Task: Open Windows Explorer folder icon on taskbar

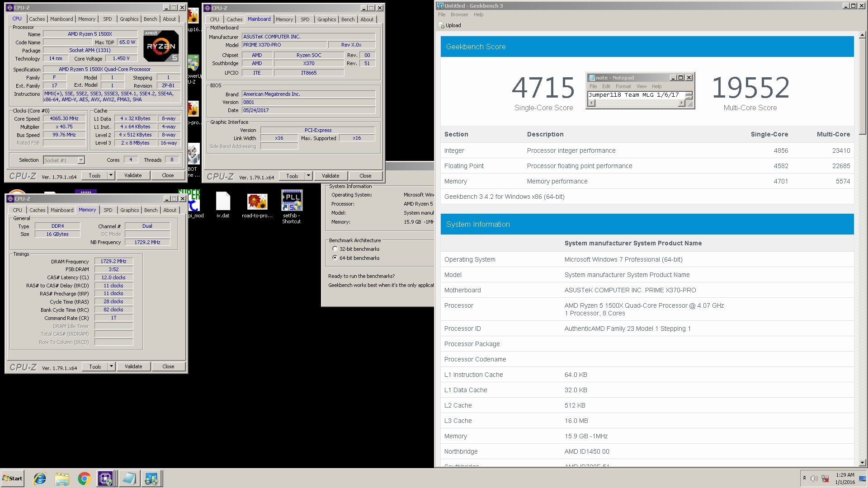Action: (x=62, y=479)
